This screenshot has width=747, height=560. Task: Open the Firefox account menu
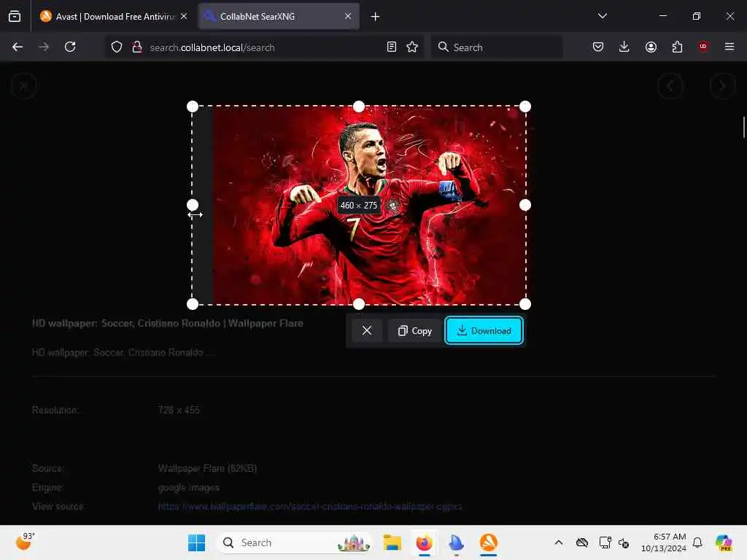click(651, 47)
